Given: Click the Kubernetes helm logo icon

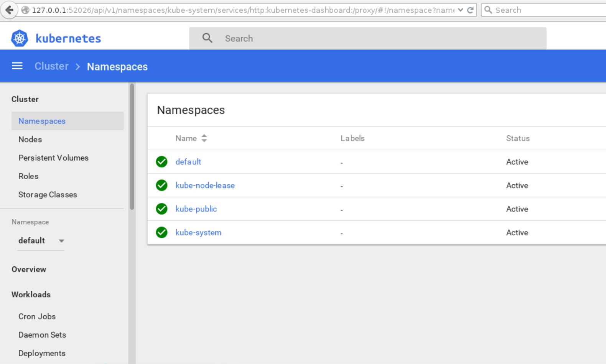Looking at the screenshot, I should coord(20,38).
